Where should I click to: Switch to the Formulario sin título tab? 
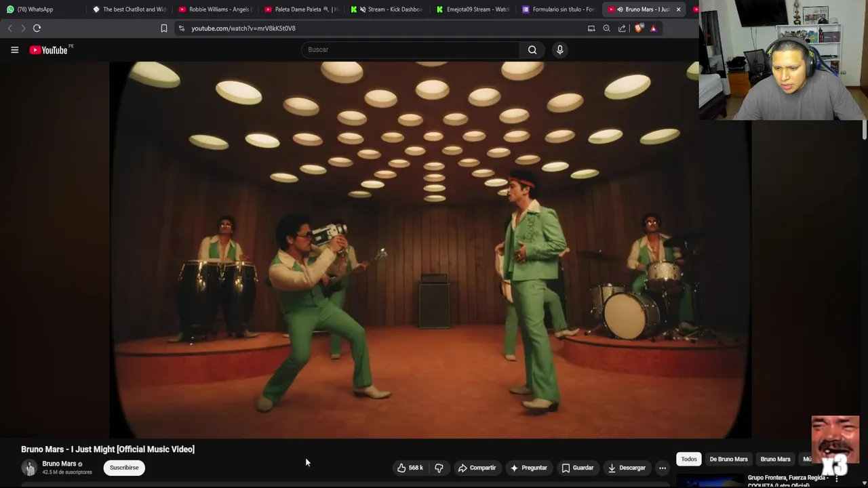(558, 9)
